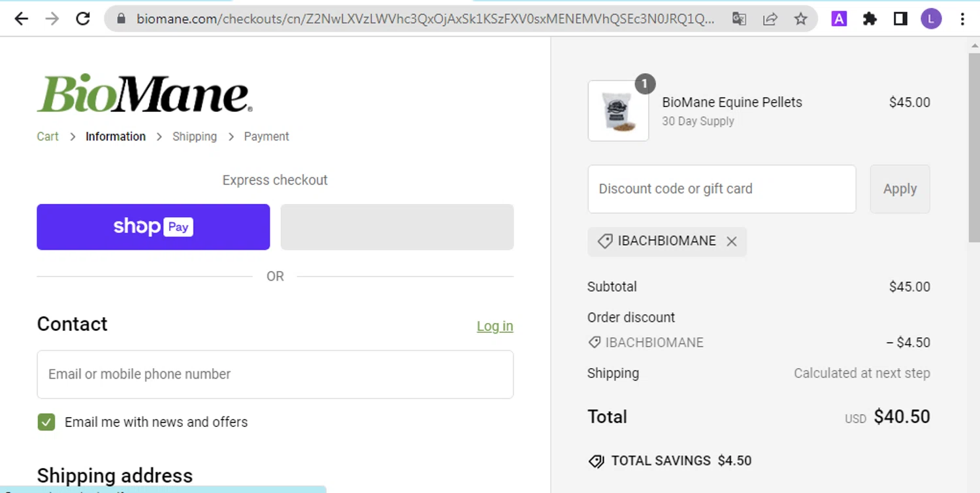Screen dimensions: 980x493
Task: Share this page via share icon
Action: click(770, 19)
